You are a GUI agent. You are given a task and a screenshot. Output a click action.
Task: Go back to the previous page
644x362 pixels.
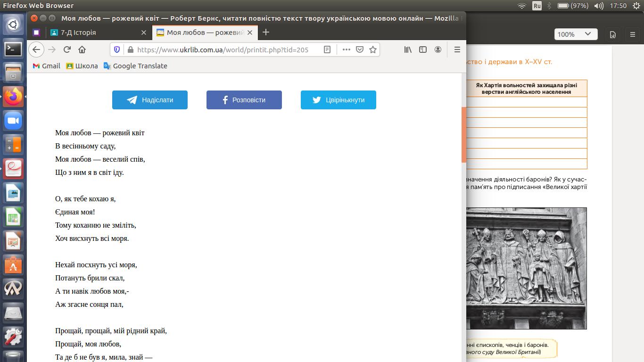36,49
